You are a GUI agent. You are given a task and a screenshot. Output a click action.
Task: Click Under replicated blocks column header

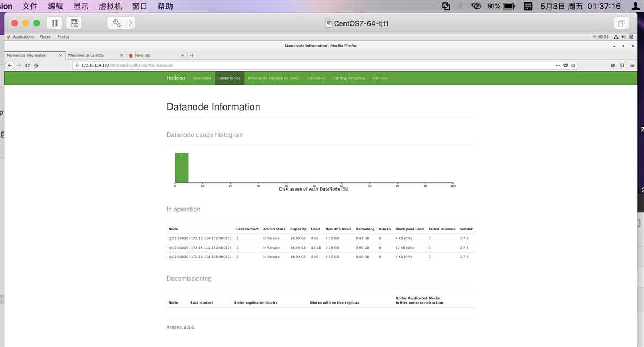point(256,302)
